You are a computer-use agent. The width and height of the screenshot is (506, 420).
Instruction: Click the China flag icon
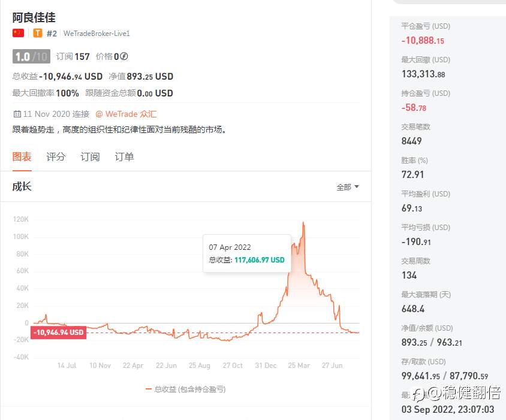[18, 33]
